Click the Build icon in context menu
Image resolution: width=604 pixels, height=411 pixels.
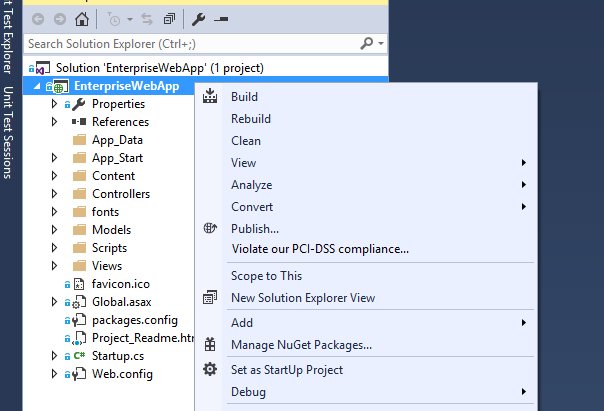coord(210,96)
